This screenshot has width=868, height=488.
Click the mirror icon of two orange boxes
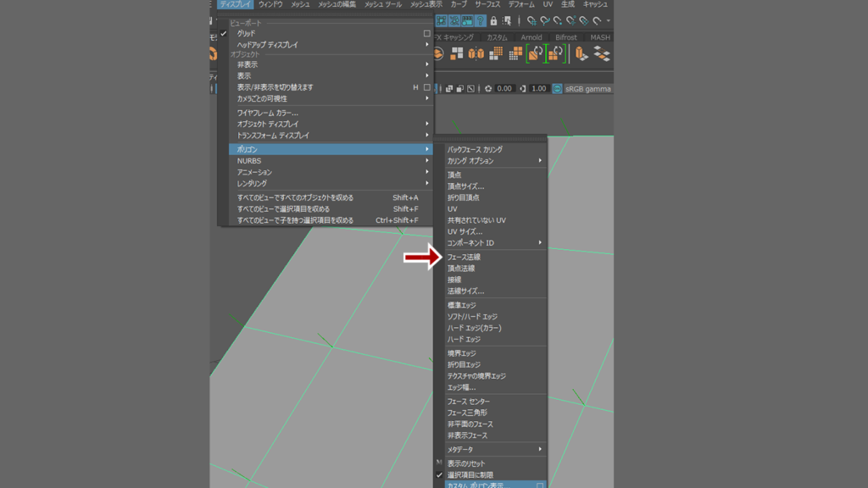[x=476, y=53]
